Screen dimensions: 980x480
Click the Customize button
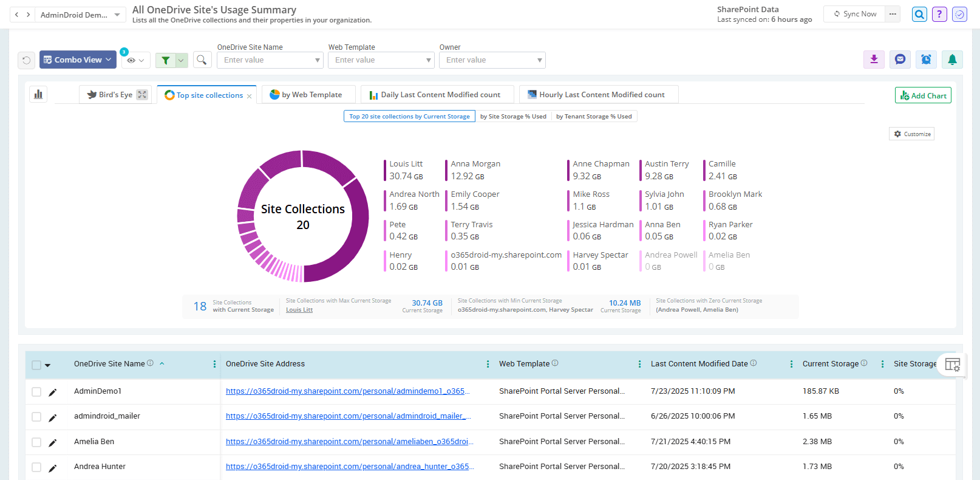tap(912, 134)
